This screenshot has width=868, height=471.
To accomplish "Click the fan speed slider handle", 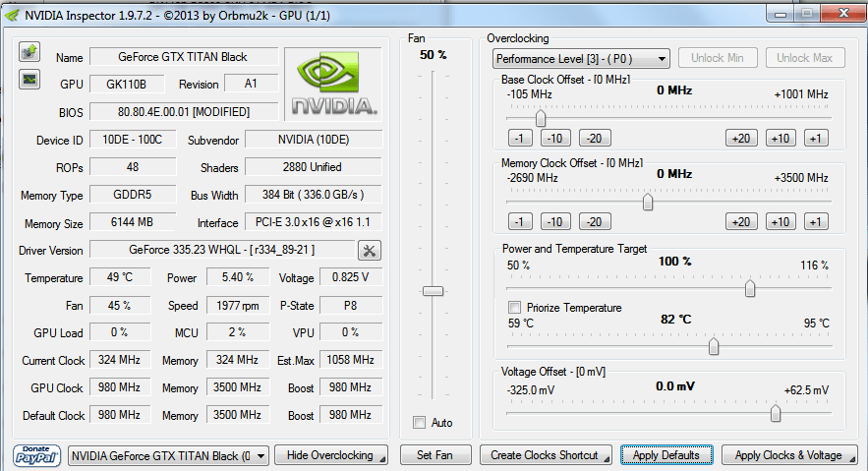I will tap(433, 291).
